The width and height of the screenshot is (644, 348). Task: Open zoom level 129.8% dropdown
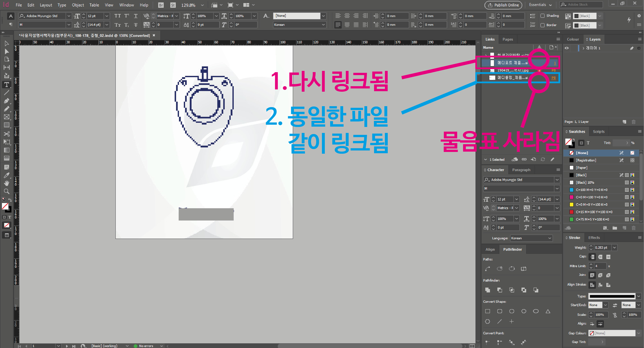202,5
